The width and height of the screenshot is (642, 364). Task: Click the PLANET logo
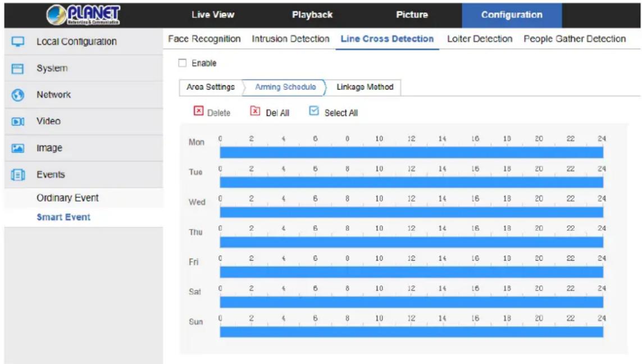(83, 15)
